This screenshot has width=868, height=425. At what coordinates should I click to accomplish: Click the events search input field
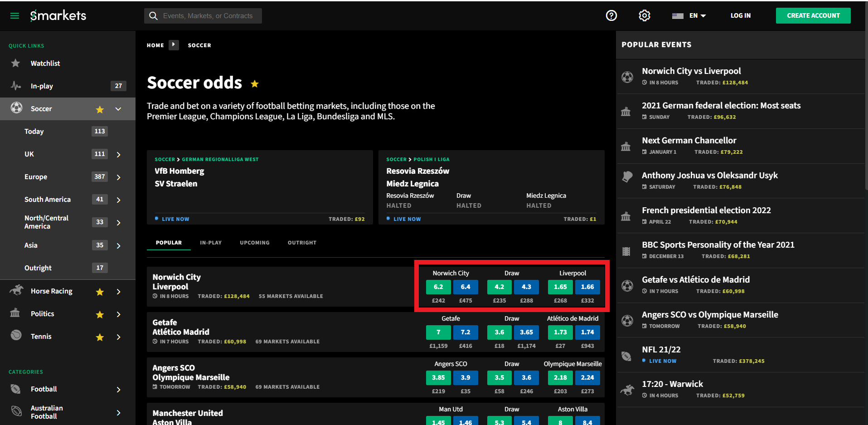(203, 16)
